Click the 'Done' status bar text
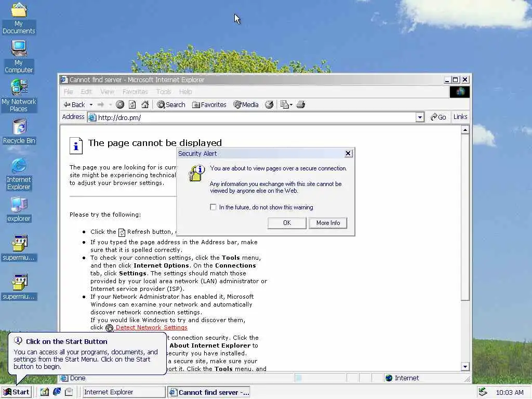Image resolution: width=532 pixels, height=399 pixels. click(78, 378)
